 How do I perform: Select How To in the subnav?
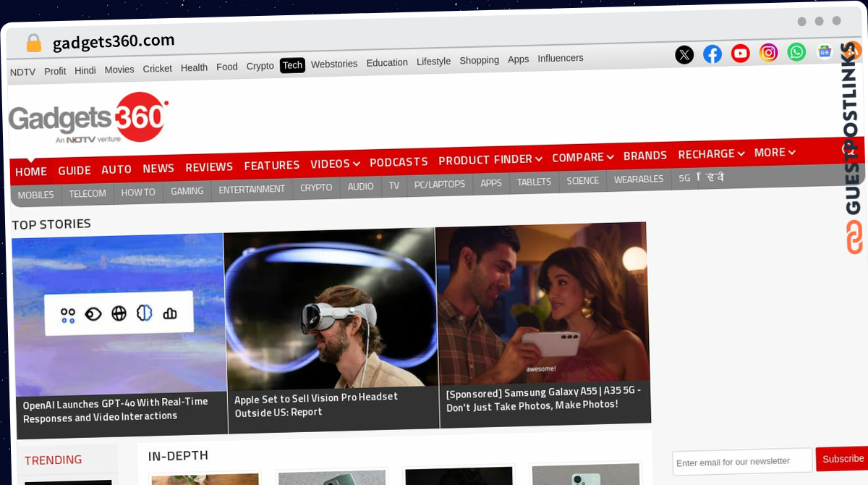point(138,193)
